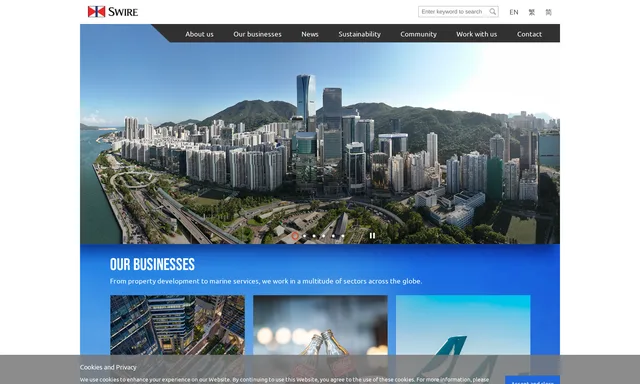Open the Community menu
This screenshot has height=384, width=640.
(x=418, y=34)
